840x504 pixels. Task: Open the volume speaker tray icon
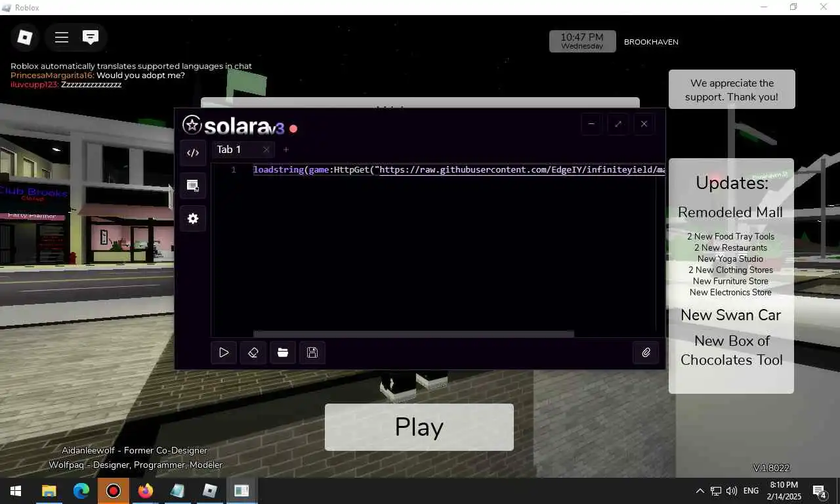pos(732,491)
